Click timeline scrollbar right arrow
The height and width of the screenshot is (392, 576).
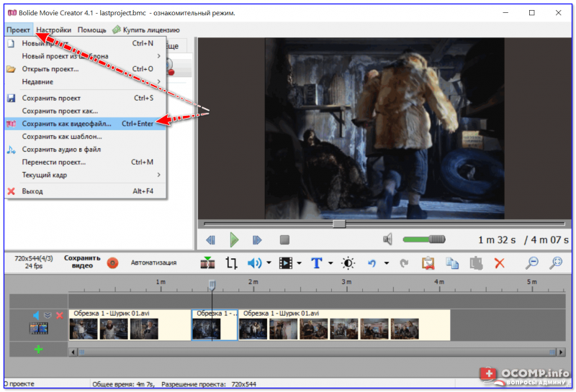click(x=561, y=352)
